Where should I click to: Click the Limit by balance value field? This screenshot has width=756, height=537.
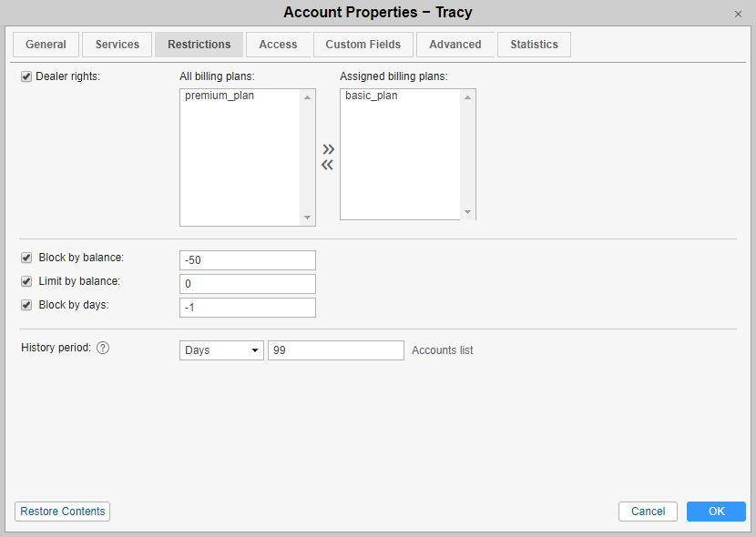click(x=248, y=284)
